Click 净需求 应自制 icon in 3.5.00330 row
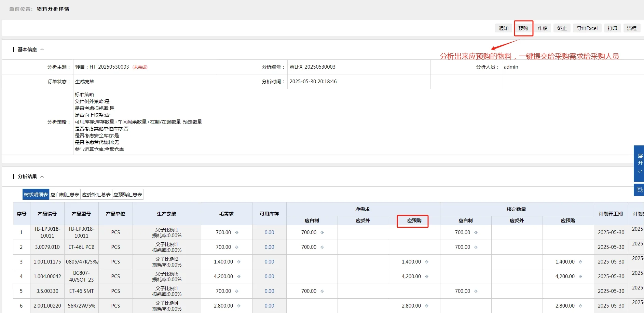 point(322,291)
